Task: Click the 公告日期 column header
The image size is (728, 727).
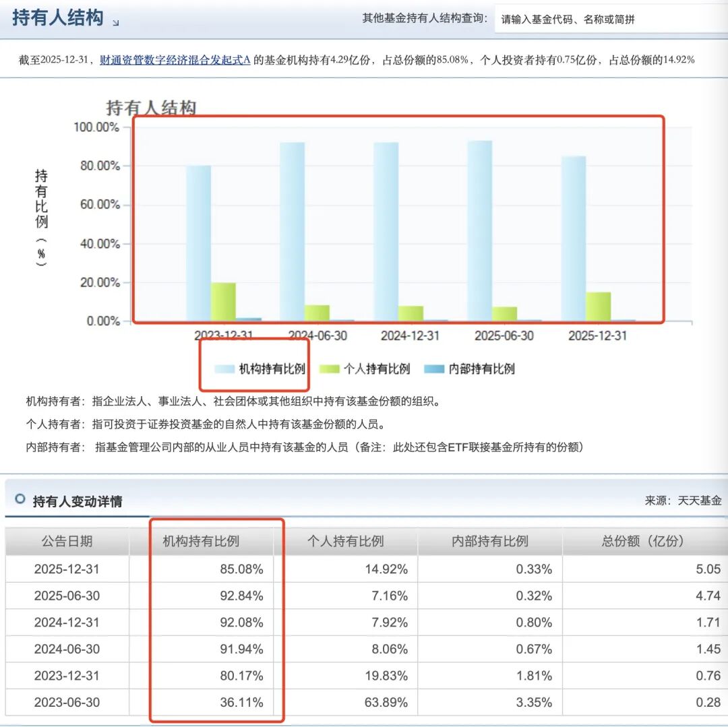Action: tap(67, 541)
